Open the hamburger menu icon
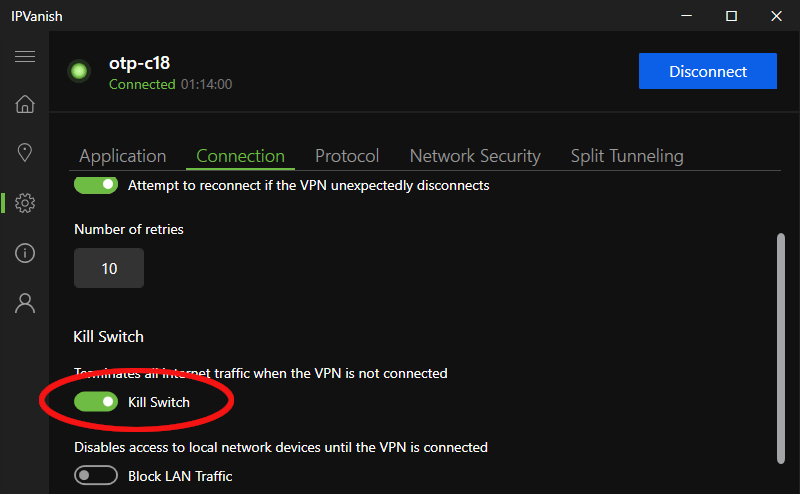 pyautogui.click(x=25, y=57)
